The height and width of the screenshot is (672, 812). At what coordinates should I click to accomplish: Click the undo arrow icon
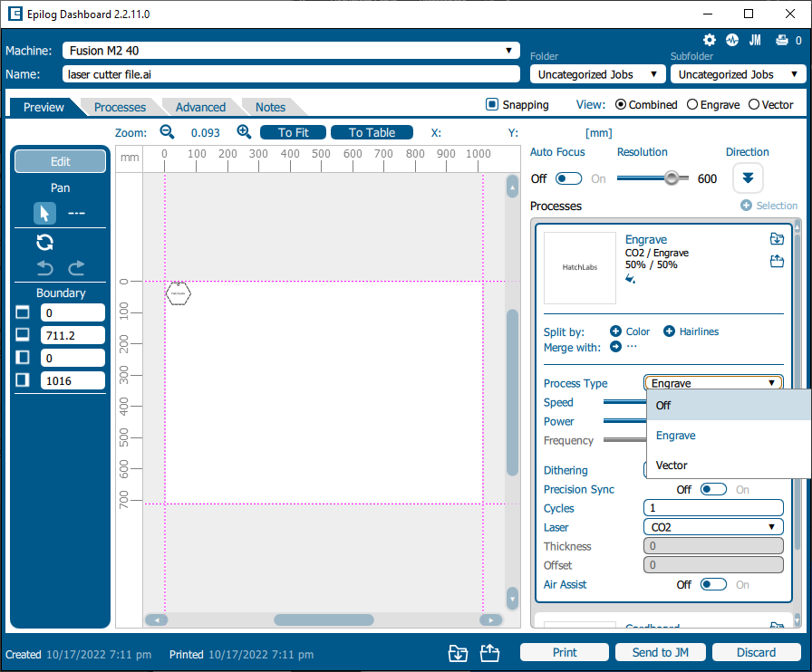point(45,267)
